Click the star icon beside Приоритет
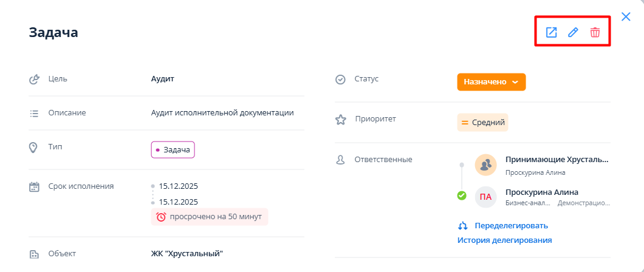 (341, 120)
